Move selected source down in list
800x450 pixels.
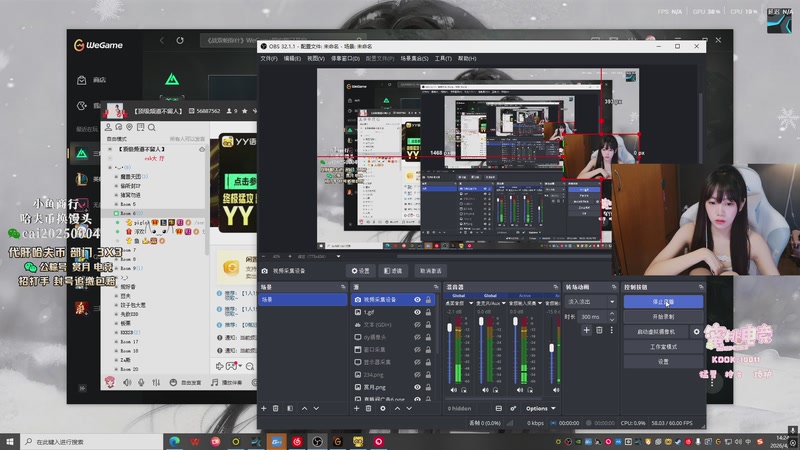(x=409, y=408)
